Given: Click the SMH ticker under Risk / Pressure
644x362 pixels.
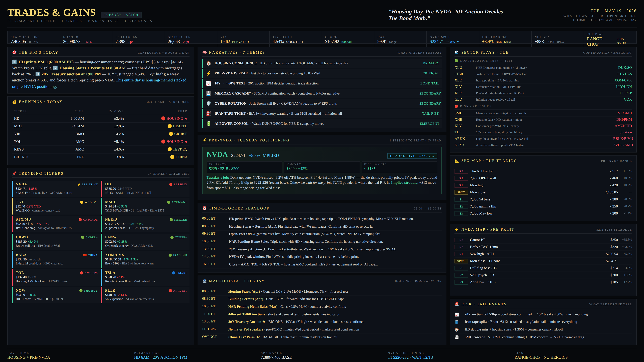Looking at the screenshot, I should [x=459, y=113].
